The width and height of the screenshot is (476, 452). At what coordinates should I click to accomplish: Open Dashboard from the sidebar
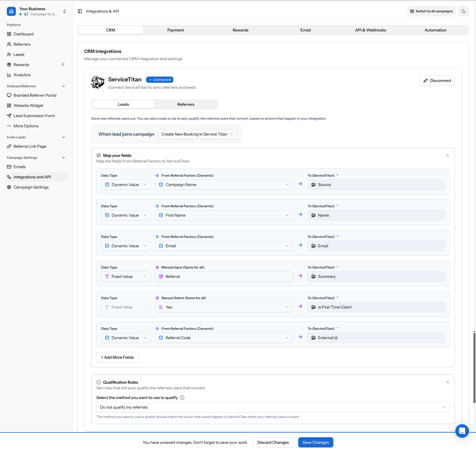click(23, 34)
